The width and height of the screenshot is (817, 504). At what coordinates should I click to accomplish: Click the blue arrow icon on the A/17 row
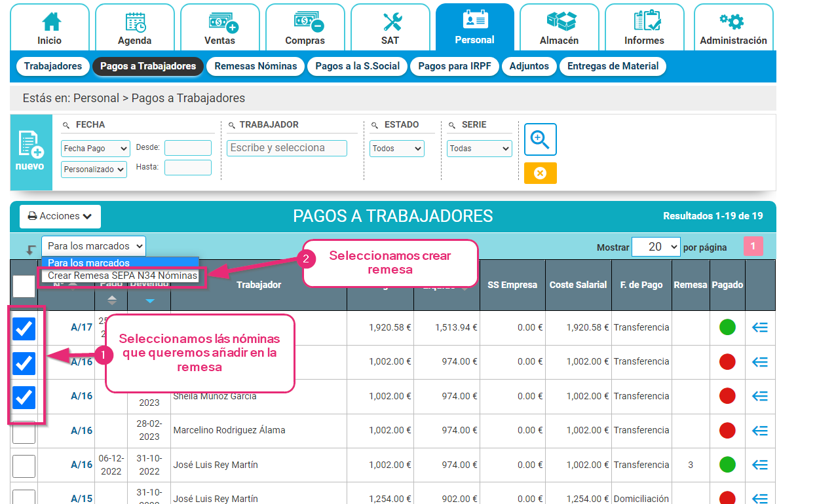[x=759, y=329]
